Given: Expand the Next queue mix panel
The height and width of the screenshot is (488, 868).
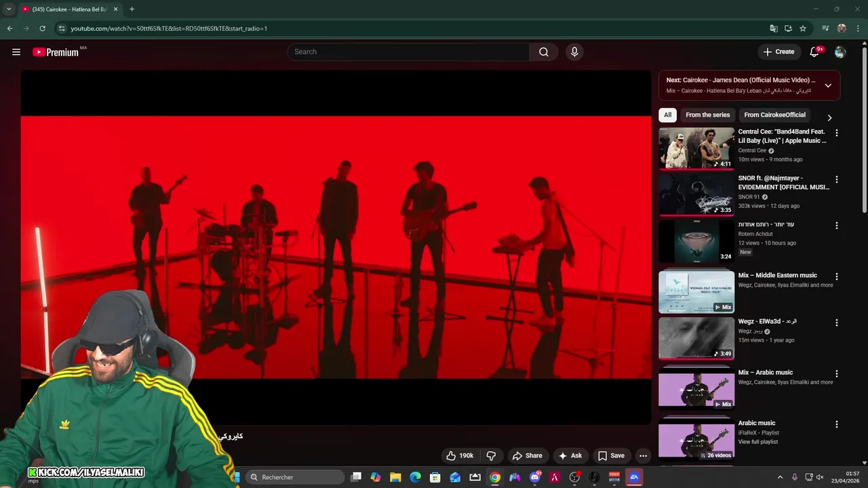Looking at the screenshot, I should pyautogui.click(x=828, y=85).
